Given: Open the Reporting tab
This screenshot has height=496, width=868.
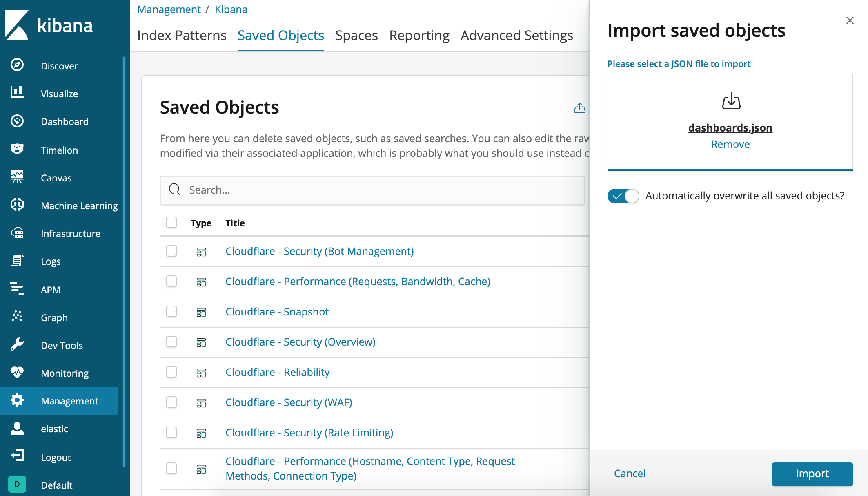Looking at the screenshot, I should click(419, 35).
